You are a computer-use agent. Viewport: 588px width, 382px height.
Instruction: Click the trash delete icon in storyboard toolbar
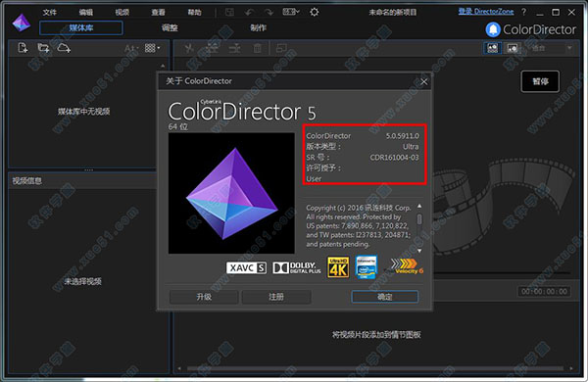257,48
